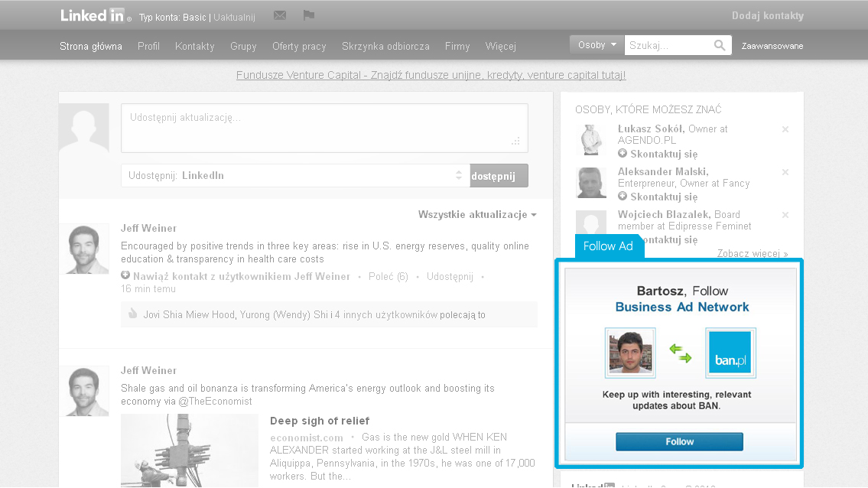Open Jeff Weiner's photo on the shale gas post
The height and width of the screenshot is (488, 868).
click(x=84, y=391)
